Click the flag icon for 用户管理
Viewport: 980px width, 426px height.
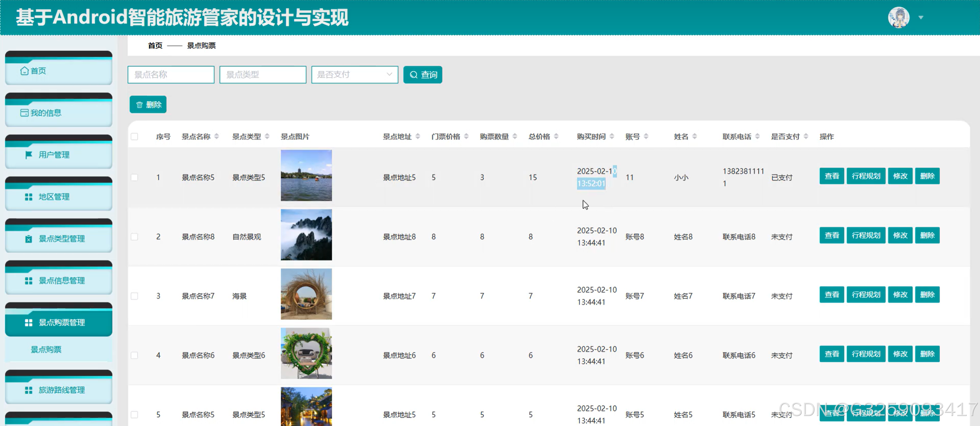29,154
